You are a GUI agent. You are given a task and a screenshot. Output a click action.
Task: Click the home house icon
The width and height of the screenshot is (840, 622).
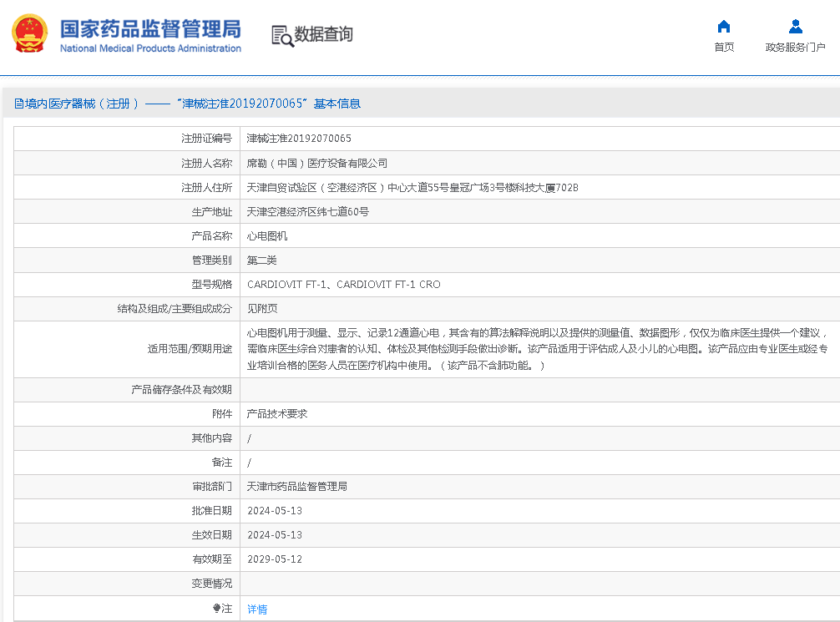click(x=724, y=27)
